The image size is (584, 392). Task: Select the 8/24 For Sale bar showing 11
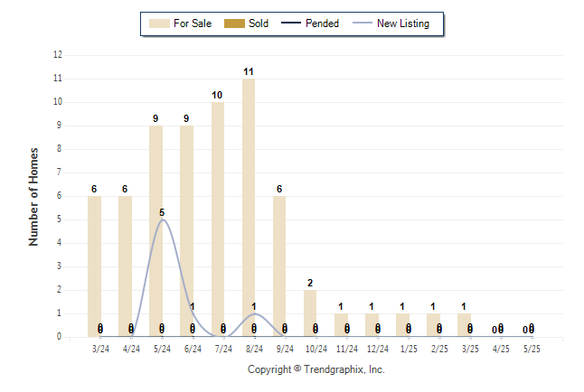pos(249,208)
